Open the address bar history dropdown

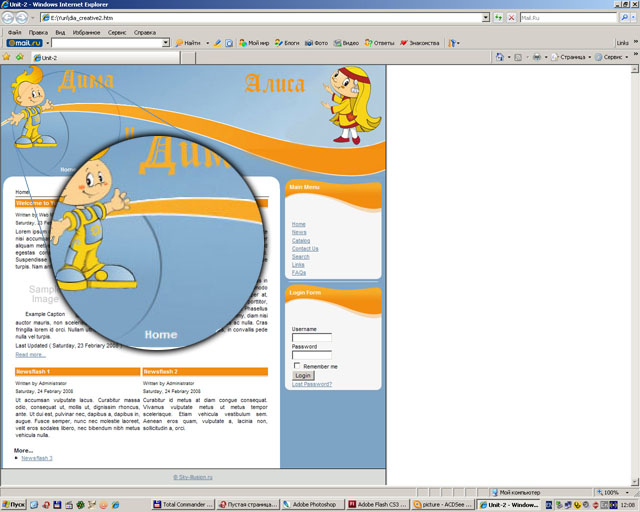pos(485,18)
